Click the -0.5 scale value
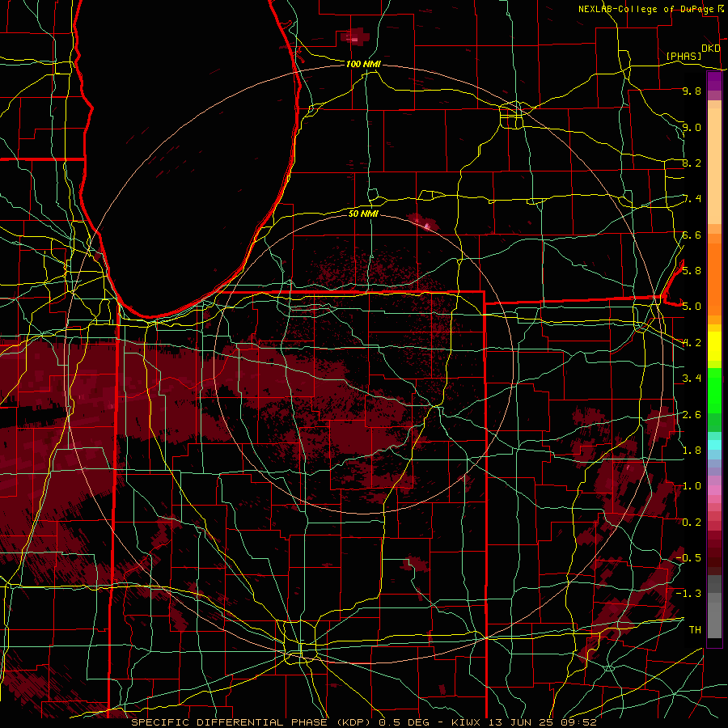This screenshot has width=728, height=728. (x=688, y=557)
